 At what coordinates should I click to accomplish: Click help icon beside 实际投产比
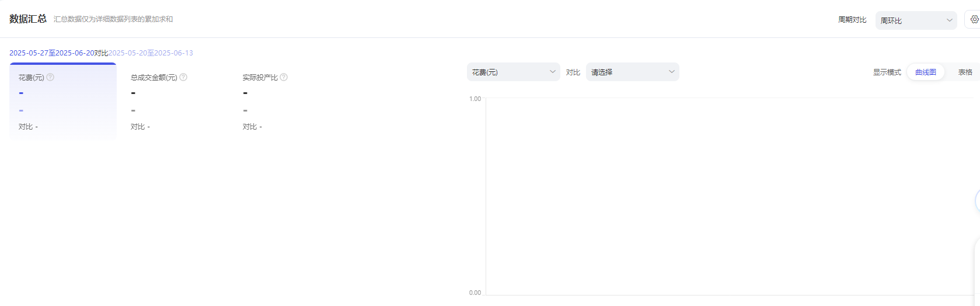pos(284,77)
